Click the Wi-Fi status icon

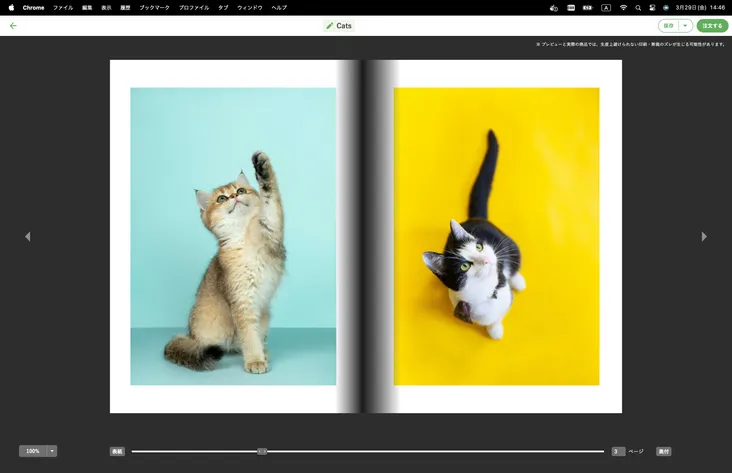(623, 7)
